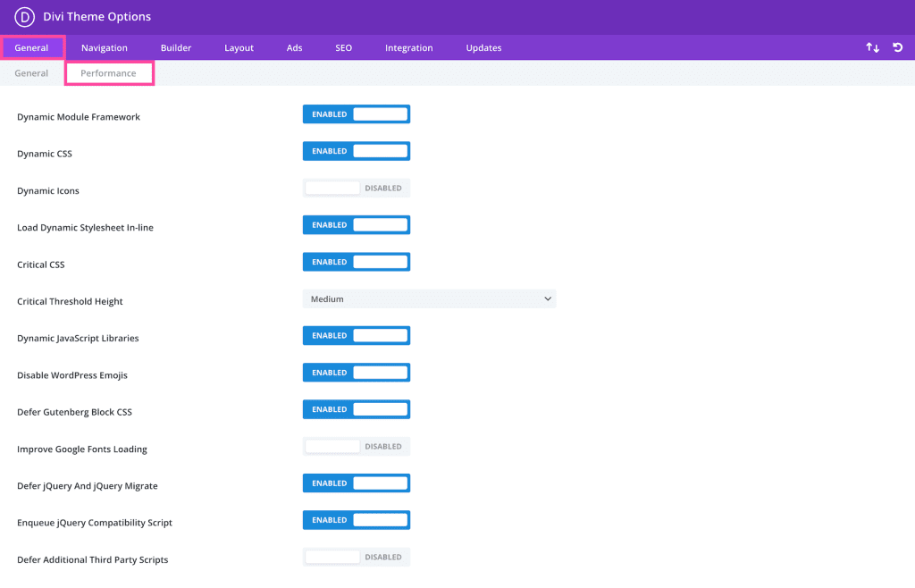Enable Improve Google Fonts Loading
This screenshot has width=915, height=588.
pos(357,446)
